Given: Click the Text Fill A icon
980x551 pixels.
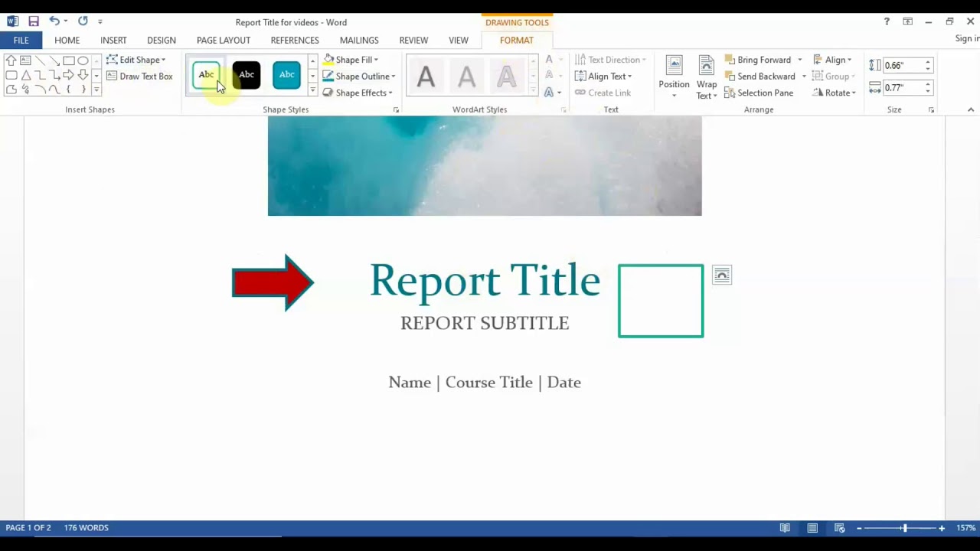Looking at the screenshot, I should coord(549,60).
